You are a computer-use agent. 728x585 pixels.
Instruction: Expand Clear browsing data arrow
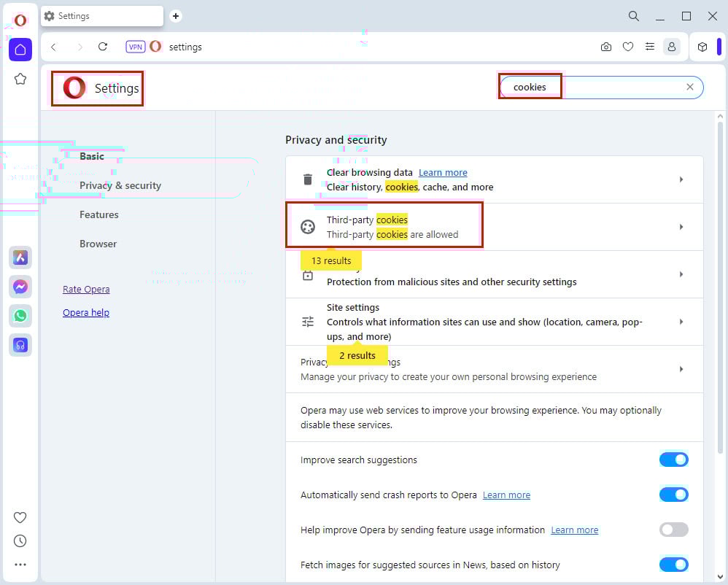pos(681,179)
